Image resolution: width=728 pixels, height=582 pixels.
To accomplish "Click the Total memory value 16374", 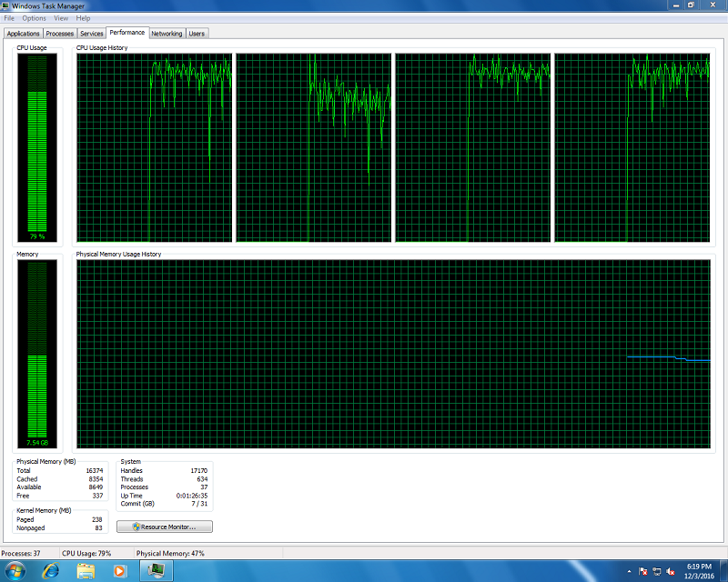I will [x=95, y=471].
